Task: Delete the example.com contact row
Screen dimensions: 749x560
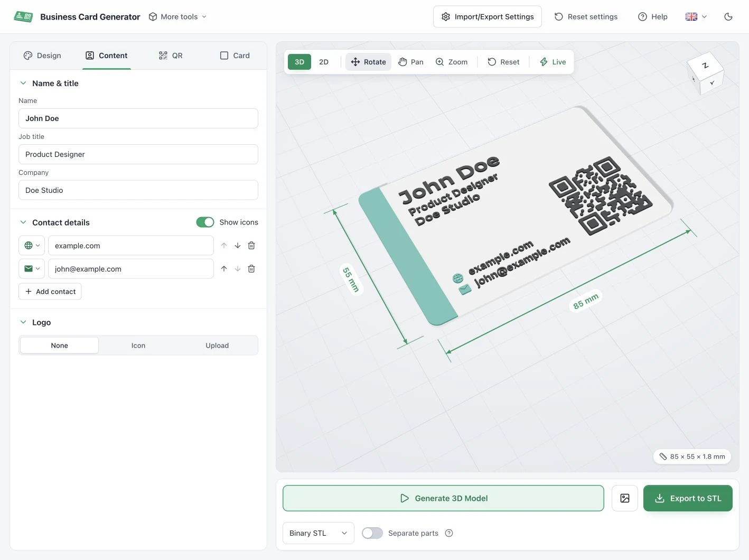Action: pyautogui.click(x=251, y=246)
